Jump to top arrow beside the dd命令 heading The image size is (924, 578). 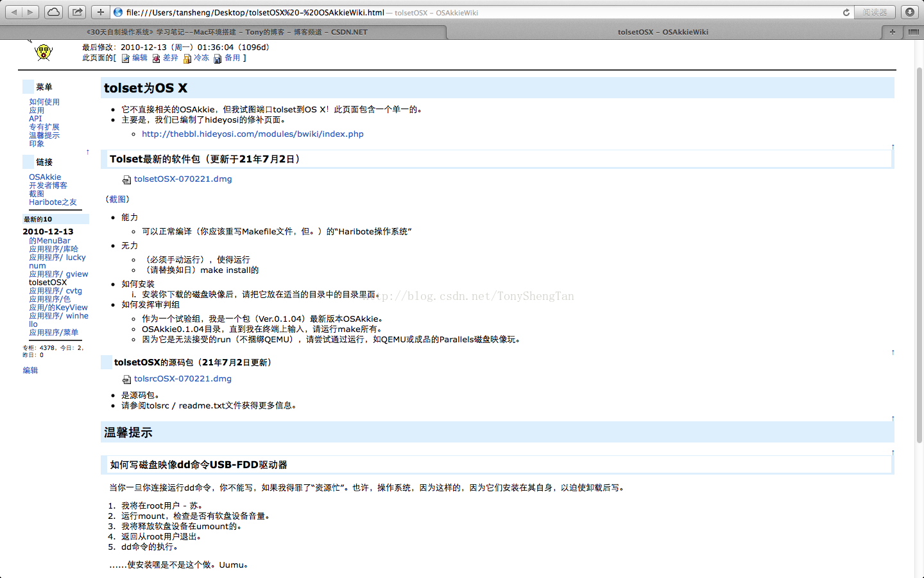pyautogui.click(x=893, y=453)
